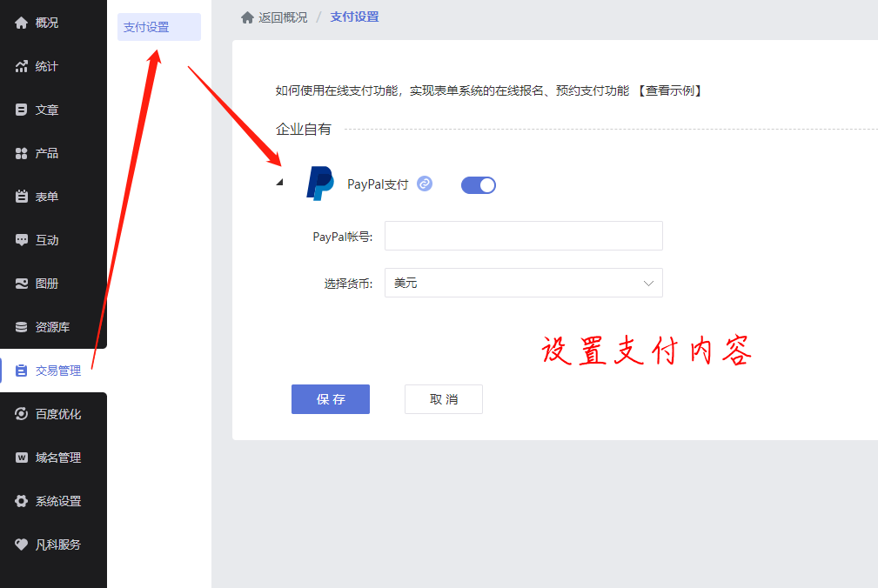The width and height of the screenshot is (878, 588).
Task: Collapse the PayPal section triangle expander
Action: coord(279,183)
